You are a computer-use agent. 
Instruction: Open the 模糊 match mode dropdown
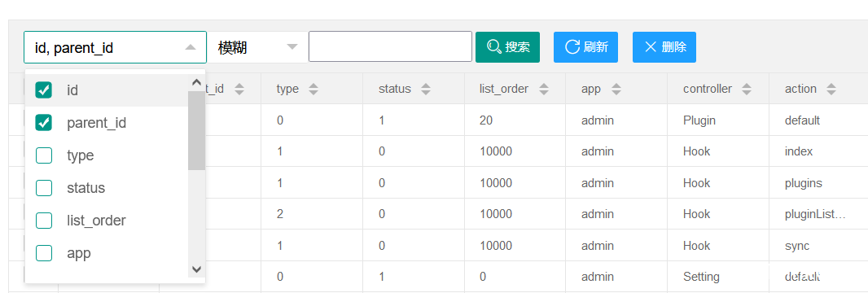[x=256, y=47]
